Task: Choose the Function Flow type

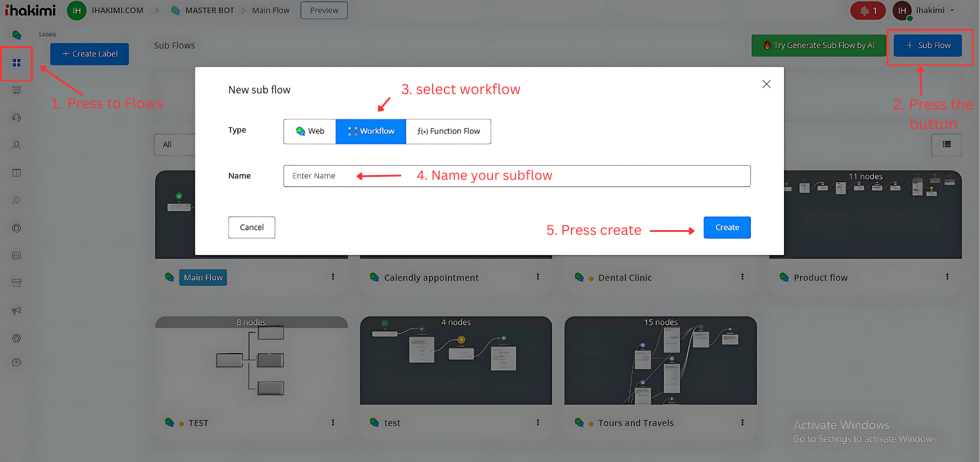Action: point(449,131)
